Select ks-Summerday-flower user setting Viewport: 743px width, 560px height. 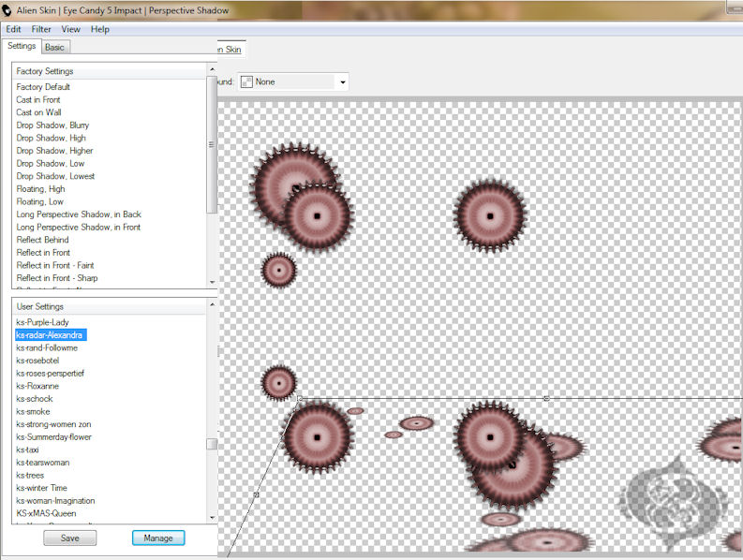(x=54, y=437)
